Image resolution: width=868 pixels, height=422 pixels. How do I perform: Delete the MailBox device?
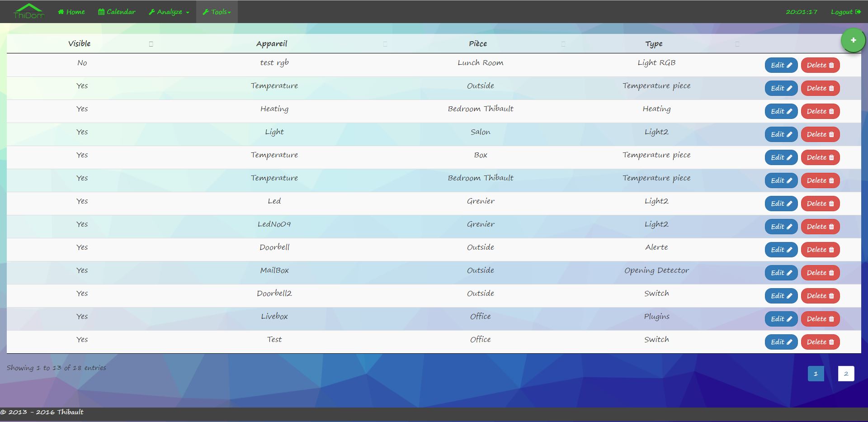(821, 273)
